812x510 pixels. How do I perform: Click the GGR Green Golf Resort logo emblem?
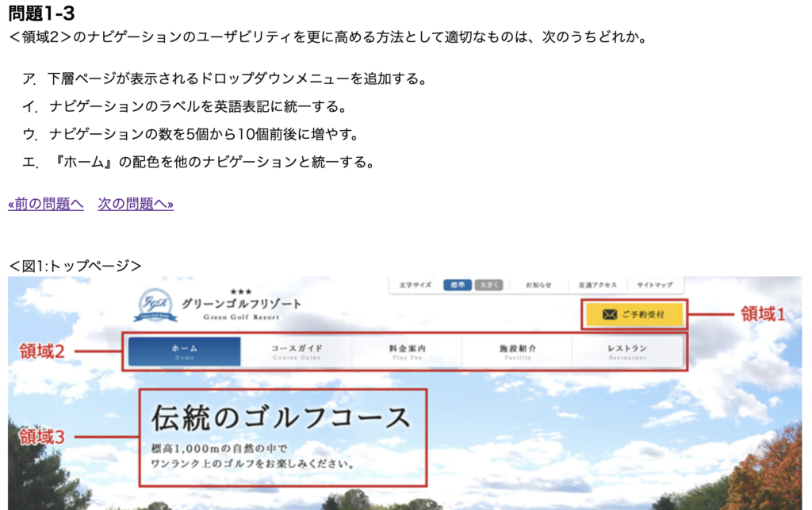pyautogui.click(x=155, y=305)
